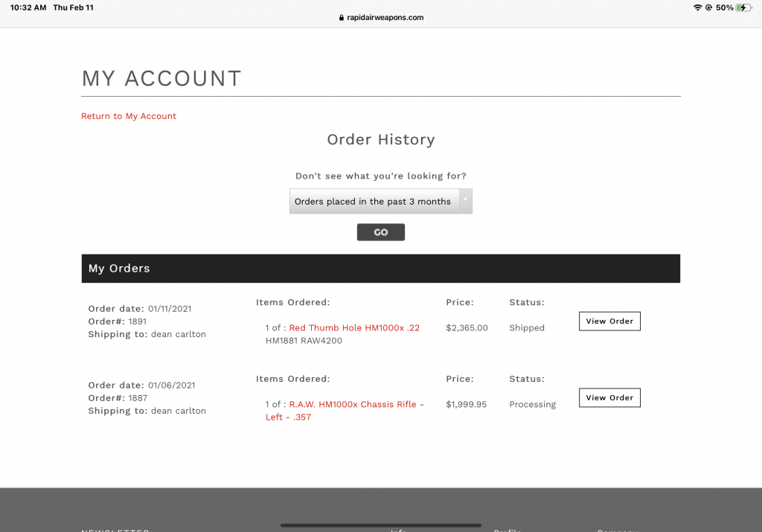Click "Don't see what you're looking for?" text
762x532 pixels.
click(380, 176)
